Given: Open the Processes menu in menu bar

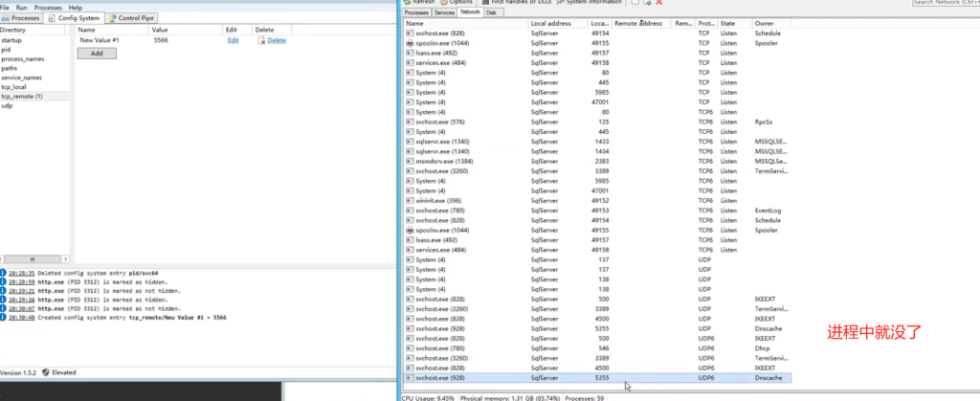Looking at the screenshot, I should (x=48, y=8).
